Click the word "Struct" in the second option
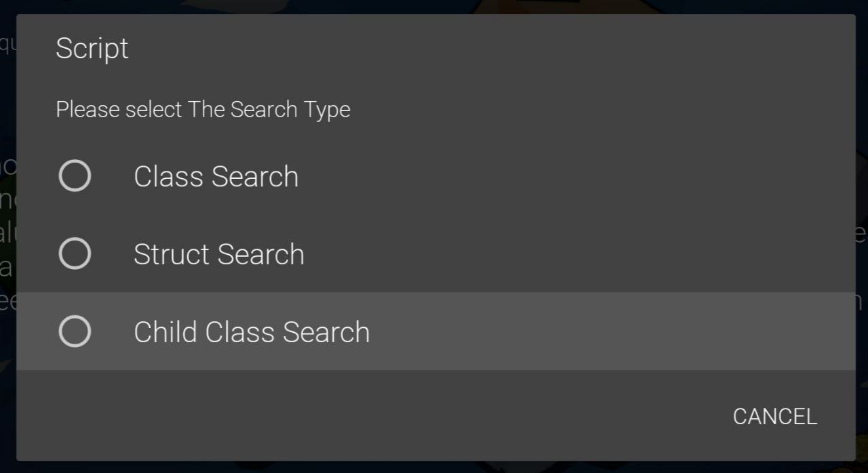Image resolution: width=868 pixels, height=473 pixels. (x=172, y=255)
